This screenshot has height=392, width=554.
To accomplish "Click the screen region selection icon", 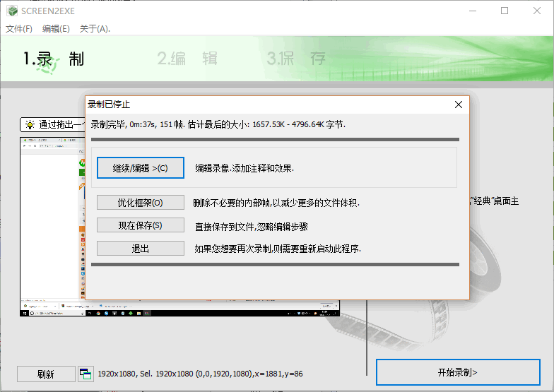I will pyautogui.click(x=86, y=374).
